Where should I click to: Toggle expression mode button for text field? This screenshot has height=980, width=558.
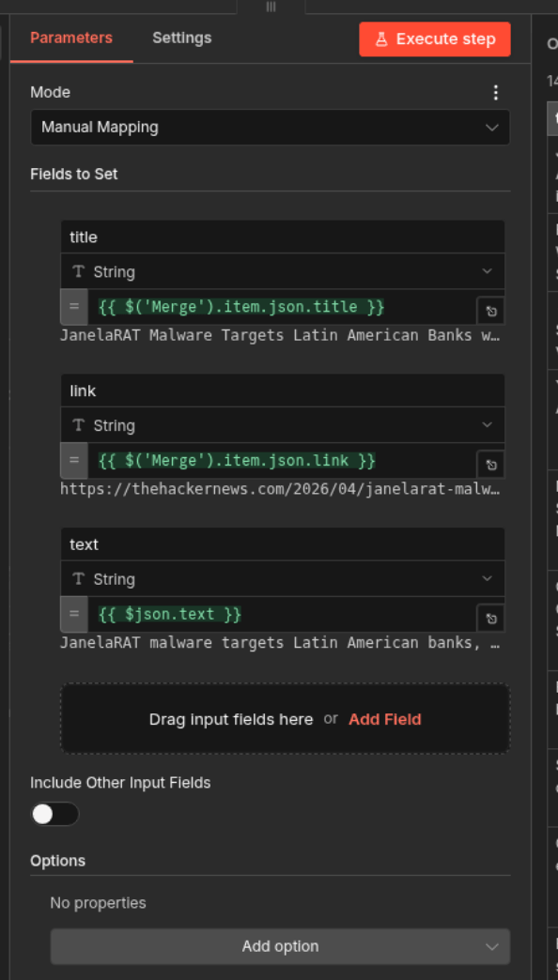(x=74, y=614)
